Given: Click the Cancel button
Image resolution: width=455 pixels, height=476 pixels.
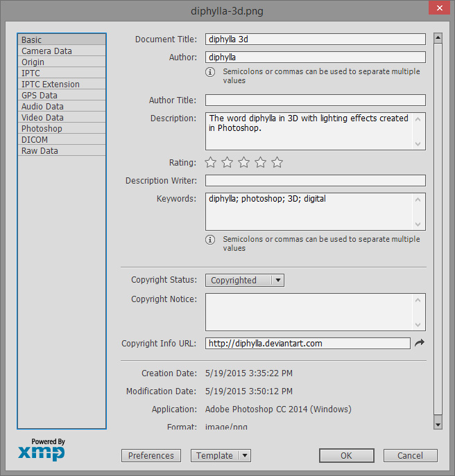Looking at the screenshot, I should (411, 455).
